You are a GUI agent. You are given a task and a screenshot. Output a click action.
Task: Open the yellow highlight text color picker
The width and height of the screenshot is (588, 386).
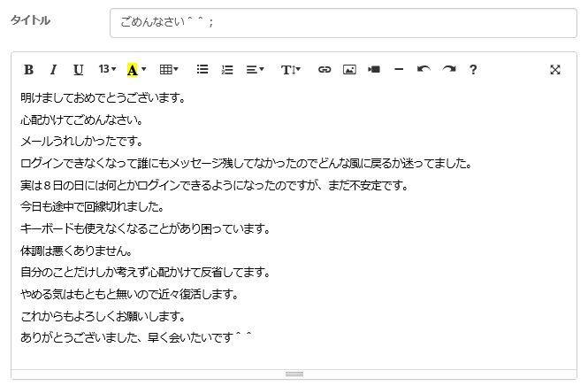pyautogui.click(x=136, y=70)
